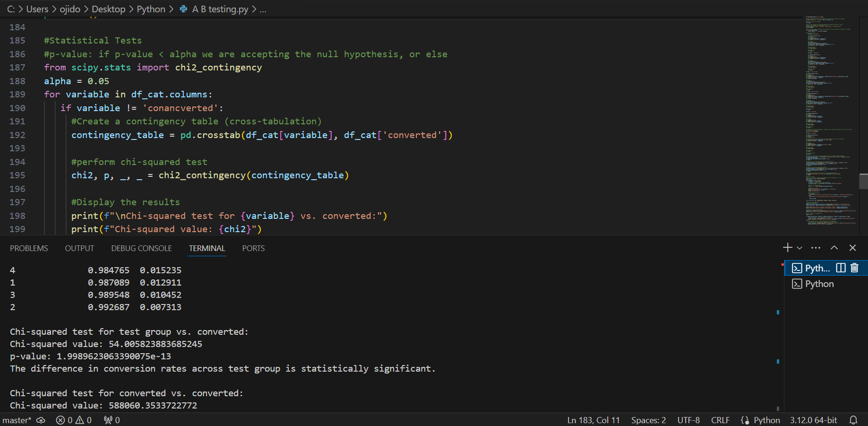Viewport: 868px width, 426px height.
Task: Click the breadcrumb ellipsis symbol segment
Action: 263,9
